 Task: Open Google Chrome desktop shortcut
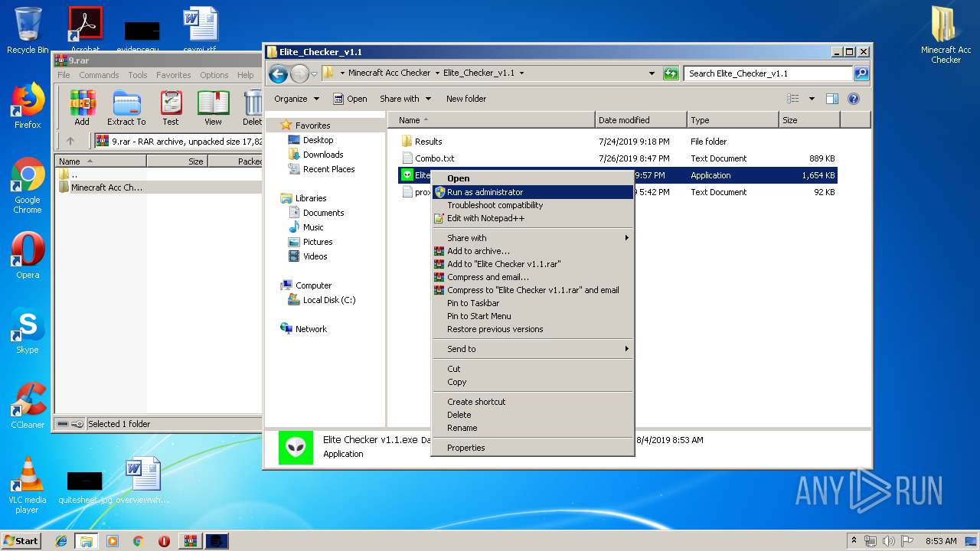(28, 186)
